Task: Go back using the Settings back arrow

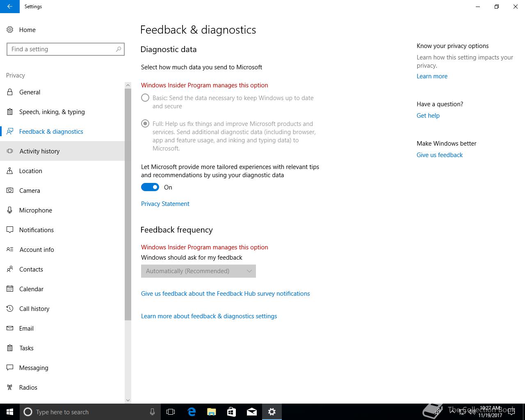Action: [10, 7]
